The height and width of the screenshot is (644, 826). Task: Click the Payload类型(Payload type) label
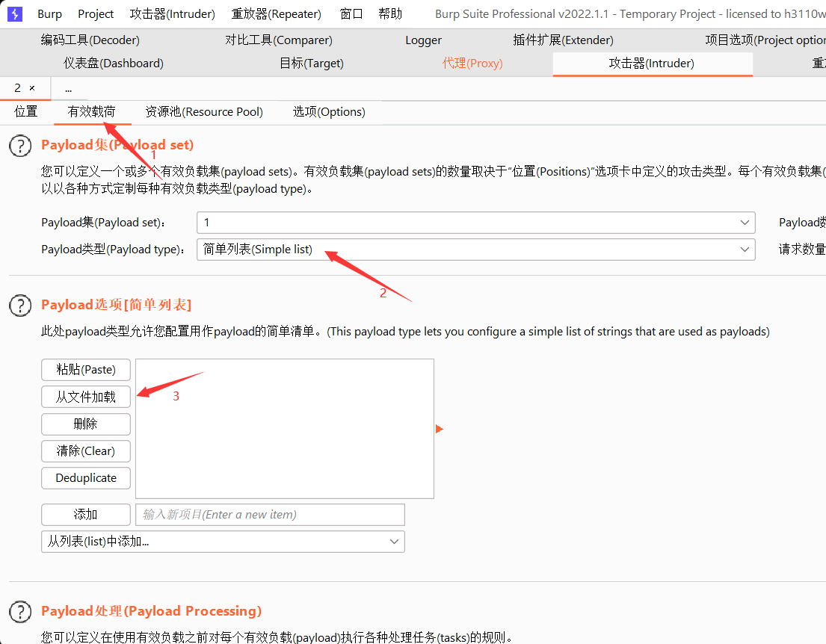click(x=113, y=250)
